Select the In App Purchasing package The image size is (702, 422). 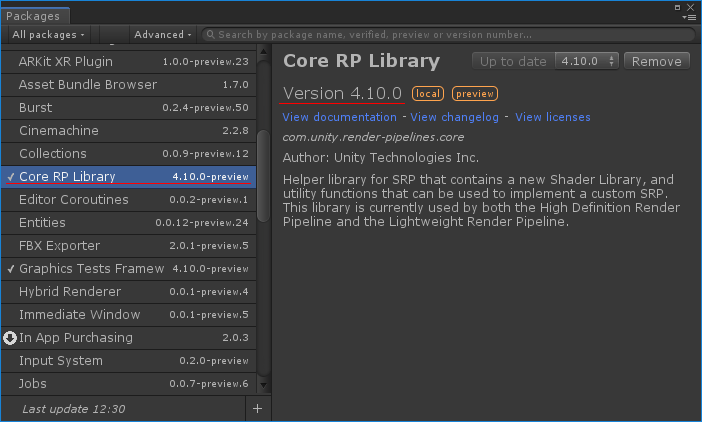(129, 338)
